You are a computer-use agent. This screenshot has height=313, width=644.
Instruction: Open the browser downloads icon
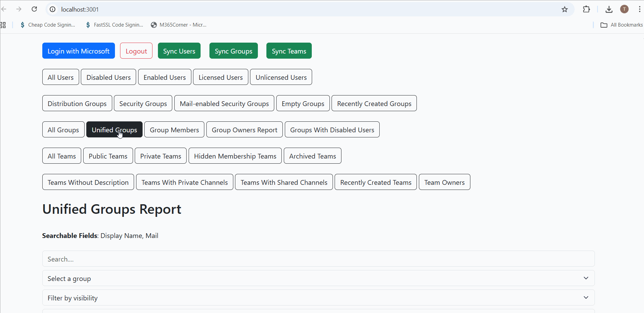609,9
